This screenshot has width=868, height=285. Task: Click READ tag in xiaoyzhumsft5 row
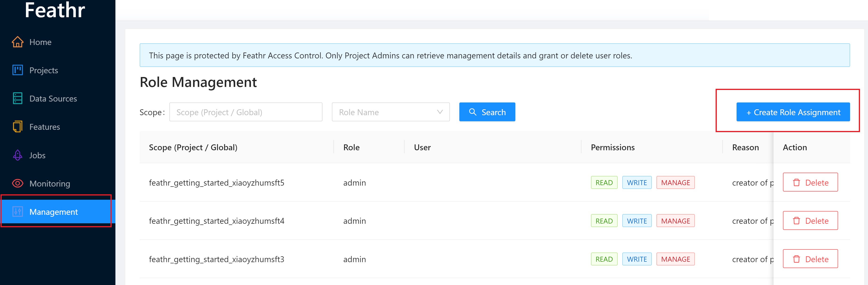coord(604,182)
